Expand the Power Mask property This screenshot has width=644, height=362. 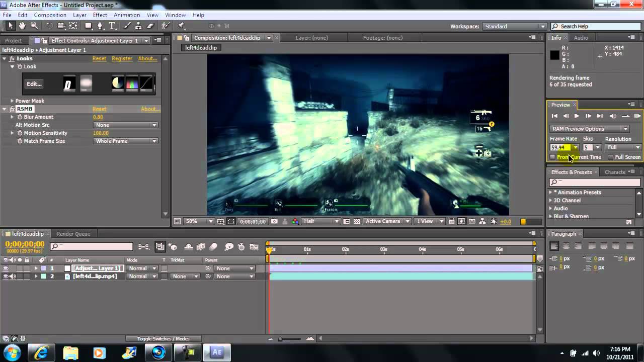point(12,101)
